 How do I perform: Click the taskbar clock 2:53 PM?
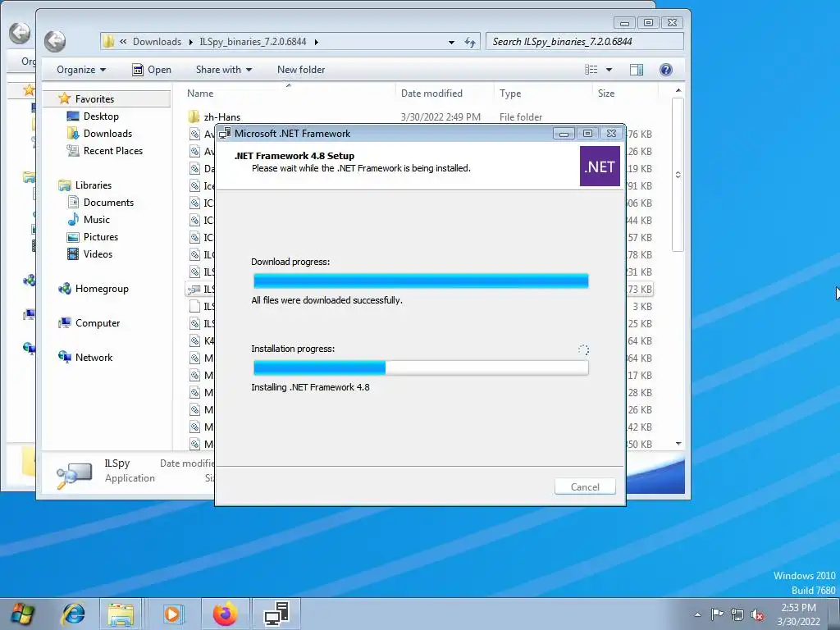(798, 608)
